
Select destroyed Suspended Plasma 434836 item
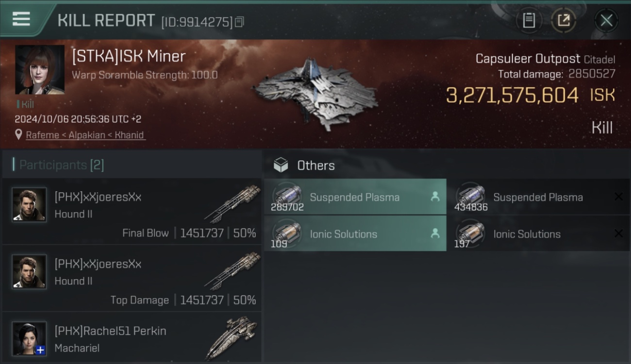(x=539, y=197)
